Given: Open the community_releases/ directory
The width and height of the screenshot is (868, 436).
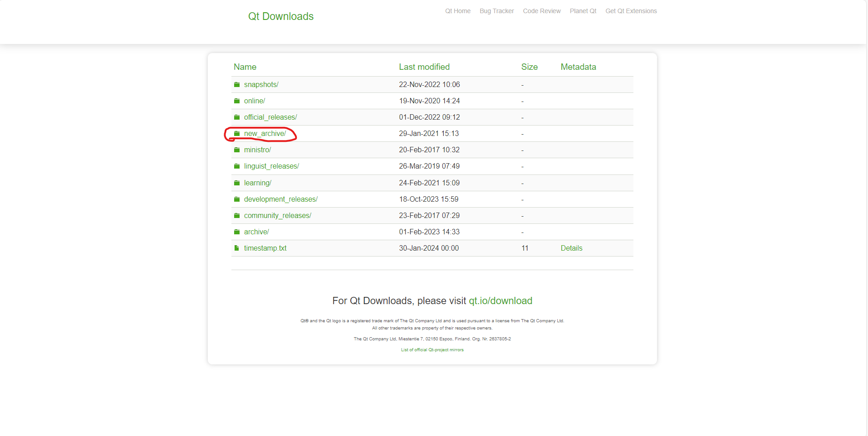Looking at the screenshot, I should (x=278, y=216).
